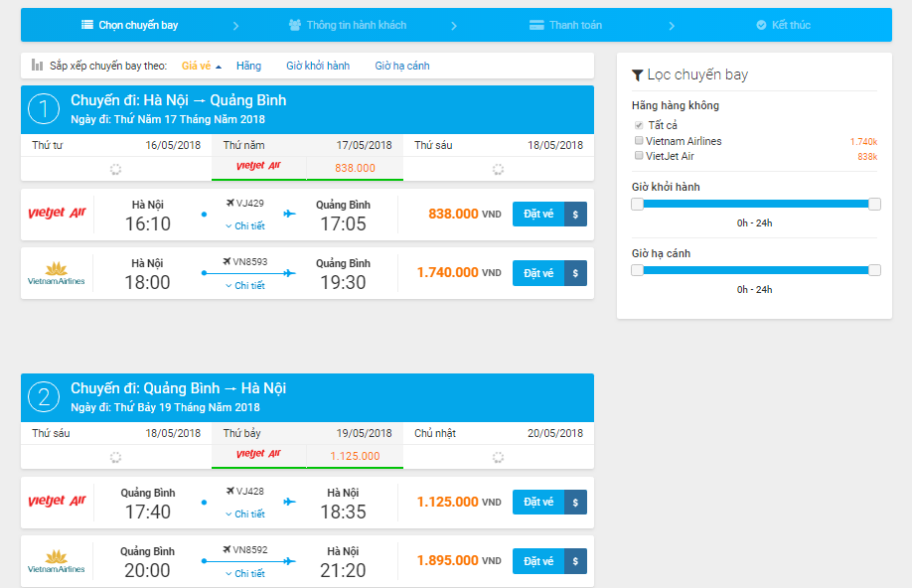Viewport: 912px width, 588px height.
Task: Click the VietJet Air logo on 16:10 flight
Action: tap(57, 213)
